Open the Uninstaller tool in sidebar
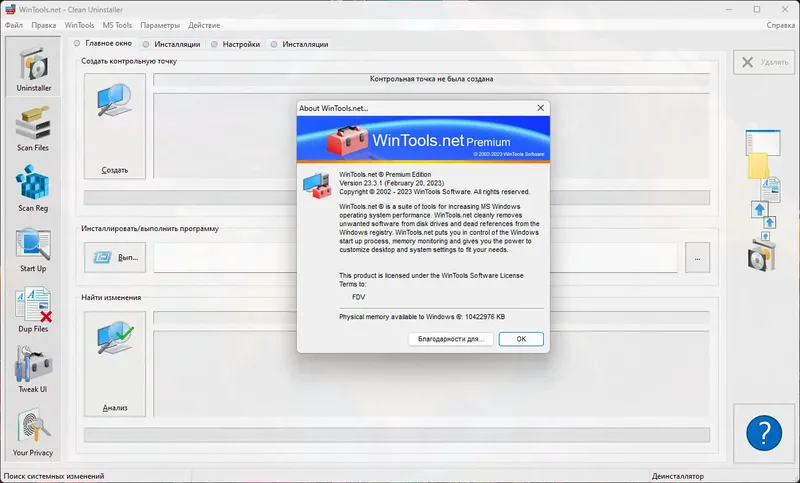The height and width of the screenshot is (483, 800). point(33,67)
